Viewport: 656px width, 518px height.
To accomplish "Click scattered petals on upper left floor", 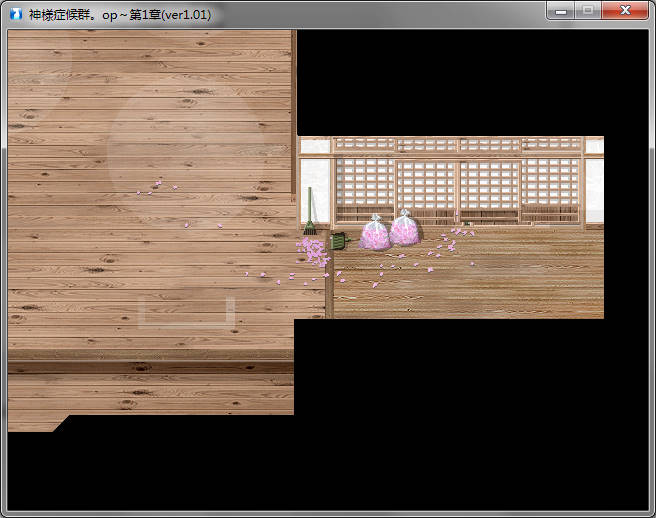I will [155, 186].
